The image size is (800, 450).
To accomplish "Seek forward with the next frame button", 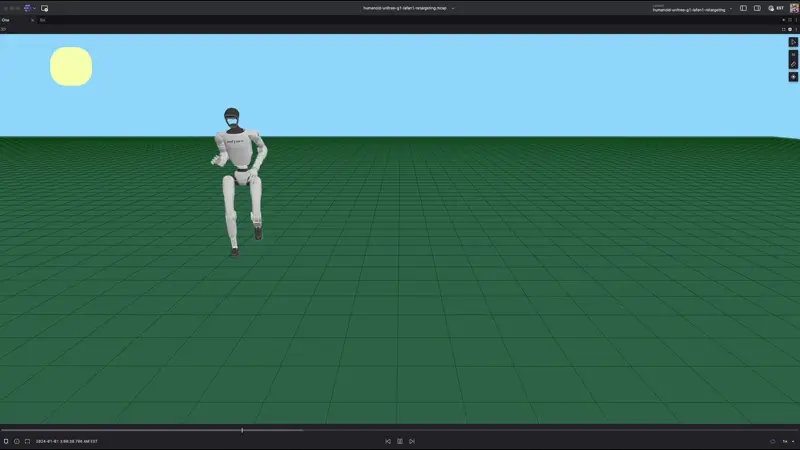I will pos(411,441).
